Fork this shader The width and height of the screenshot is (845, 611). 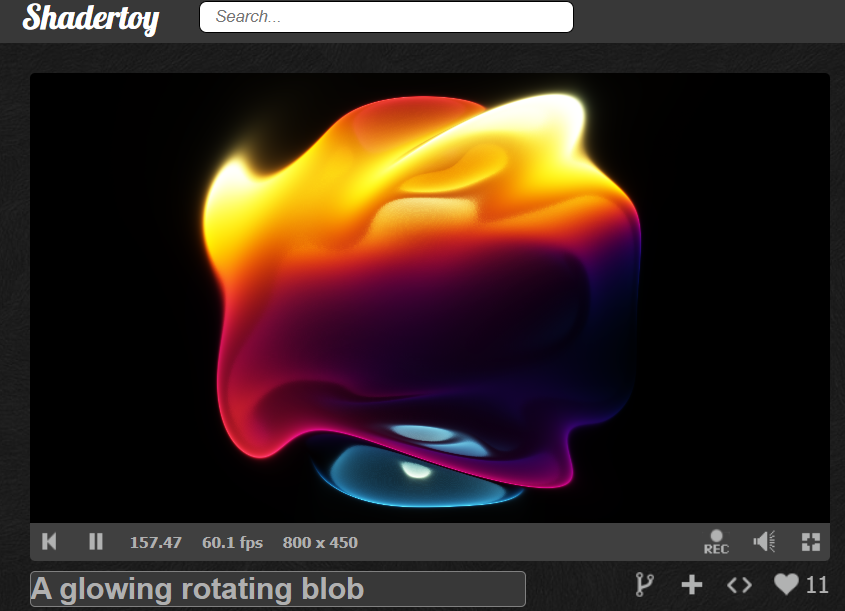(644, 585)
